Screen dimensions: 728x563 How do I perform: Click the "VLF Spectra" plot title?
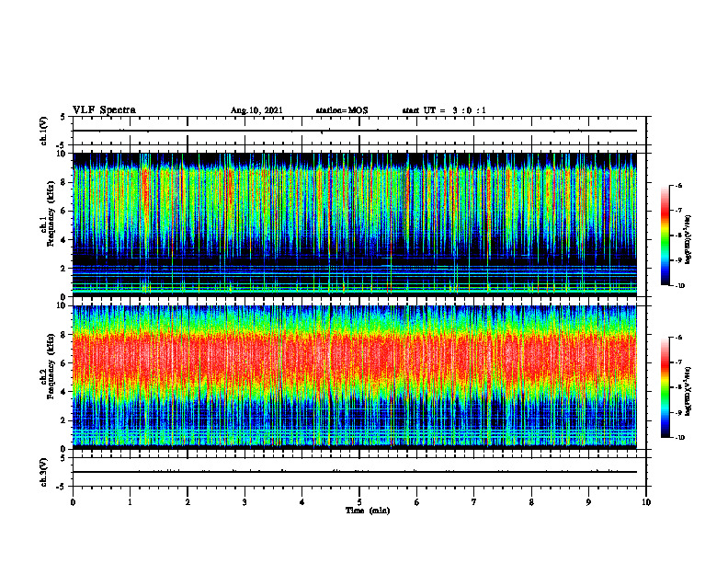tap(105, 110)
